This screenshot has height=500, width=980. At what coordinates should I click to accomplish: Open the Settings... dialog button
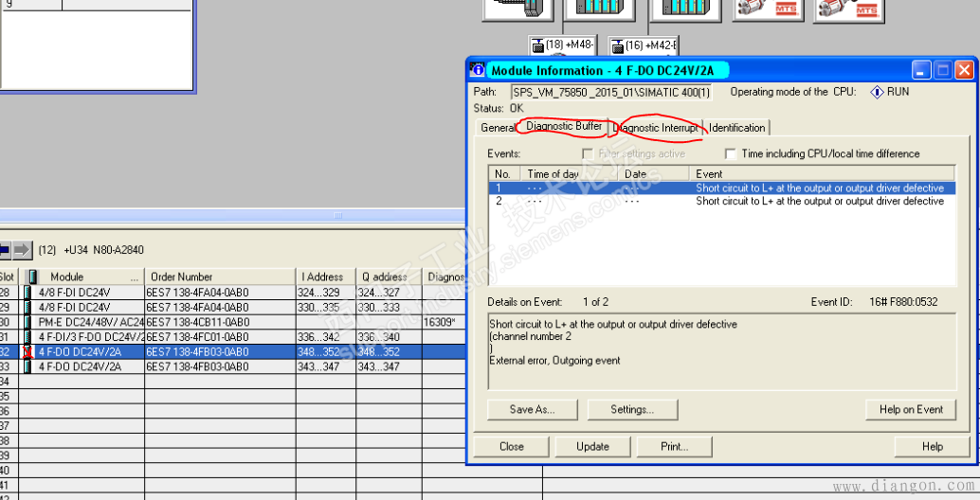(x=632, y=409)
